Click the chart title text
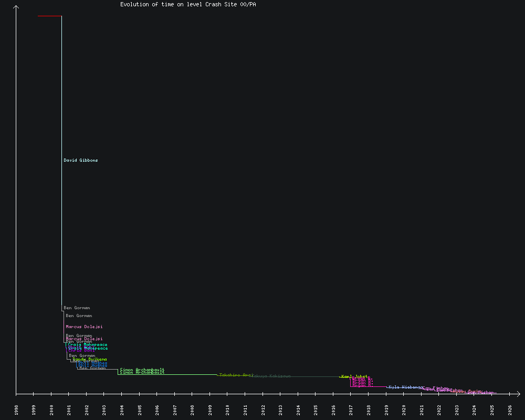Screen dimensions: 525x420 pos(188,4)
